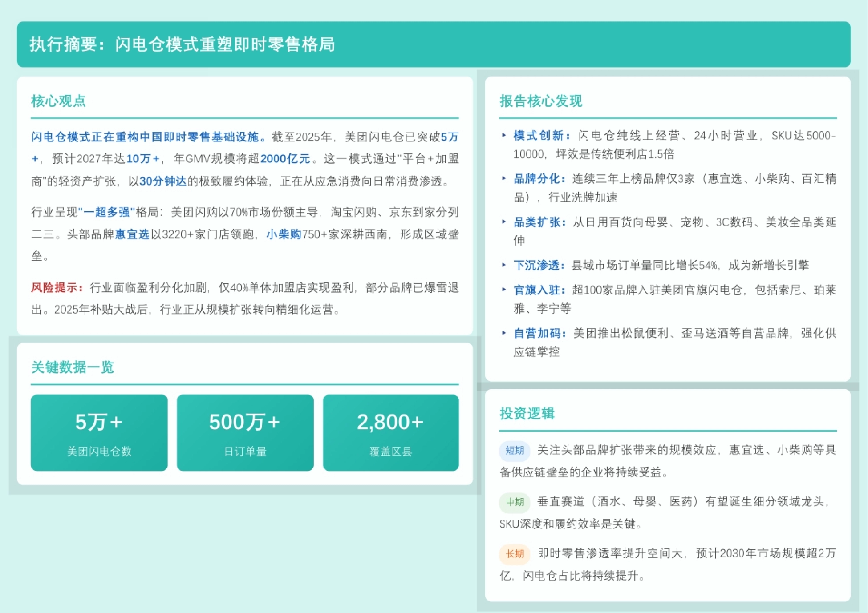Screen dimensions: 868x613
Task: Select the 关键数据一览 heading
Action: [x=73, y=367]
